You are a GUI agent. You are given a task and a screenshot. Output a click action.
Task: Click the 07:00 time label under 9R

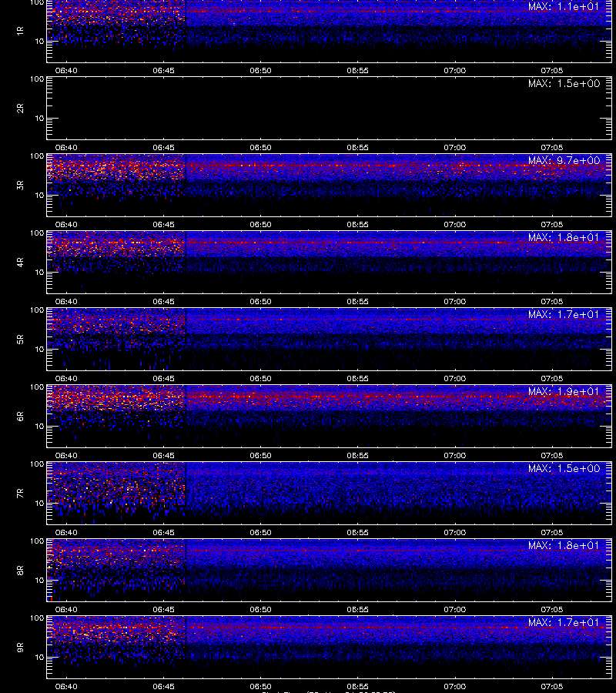click(x=455, y=686)
